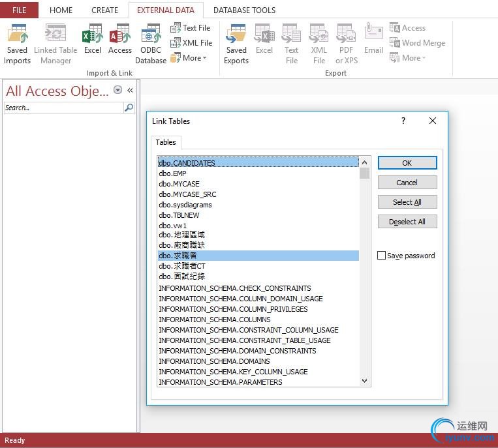The image size is (498, 448).
Task: Expand the More export options dropdown
Action: tap(408, 58)
